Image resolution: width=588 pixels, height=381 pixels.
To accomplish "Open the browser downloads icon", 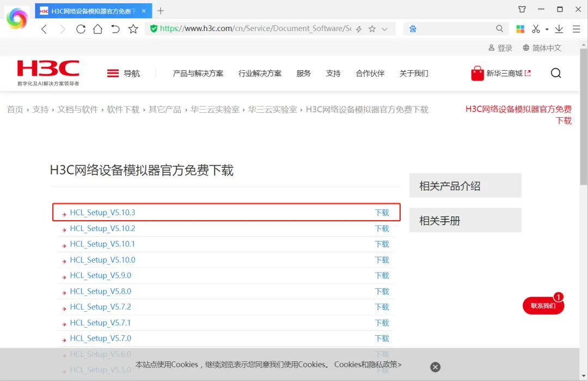I will (559, 29).
